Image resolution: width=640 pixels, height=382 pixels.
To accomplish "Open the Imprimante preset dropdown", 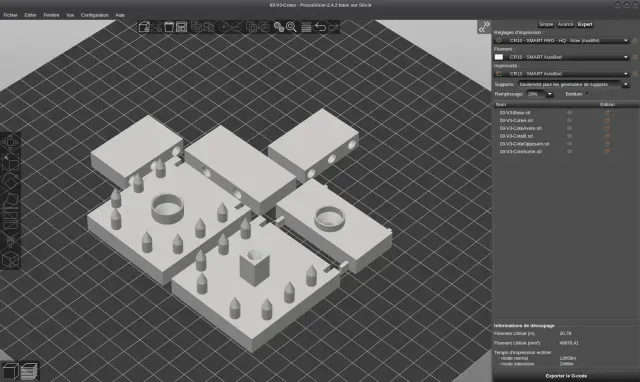I will [x=562, y=74].
